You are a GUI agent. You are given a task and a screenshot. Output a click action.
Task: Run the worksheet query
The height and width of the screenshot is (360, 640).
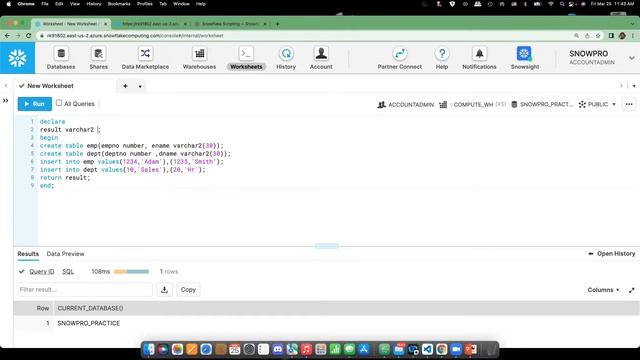(35, 104)
